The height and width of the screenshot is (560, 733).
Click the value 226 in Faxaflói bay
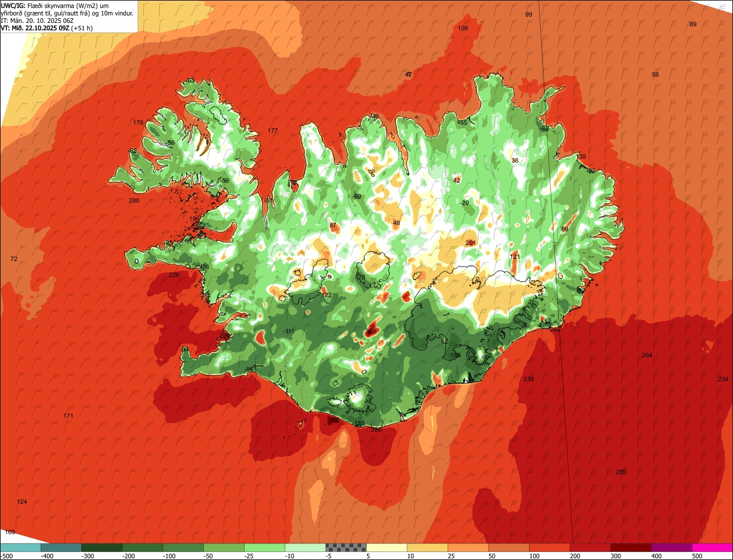(174, 275)
